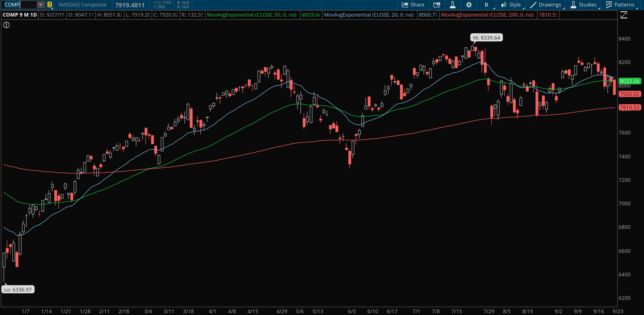Click the flask Edit Studies icon
Viewport: 644px width, 315px height.
coord(452,5)
